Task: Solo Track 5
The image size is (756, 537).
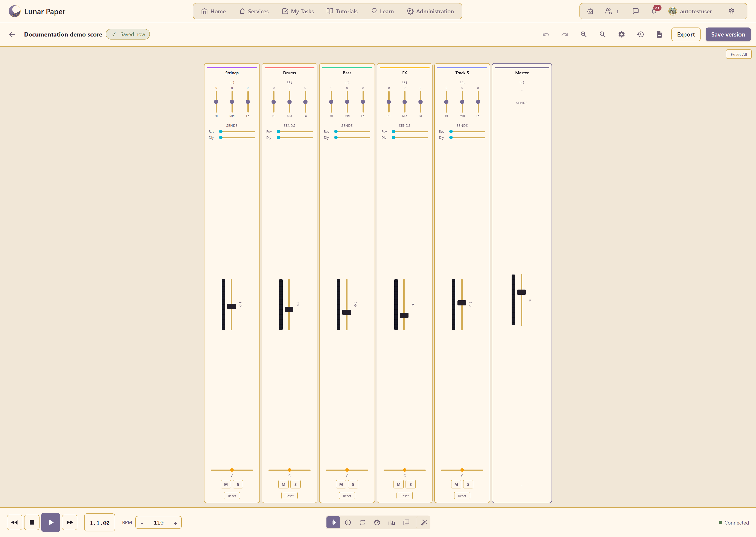Action: point(468,484)
